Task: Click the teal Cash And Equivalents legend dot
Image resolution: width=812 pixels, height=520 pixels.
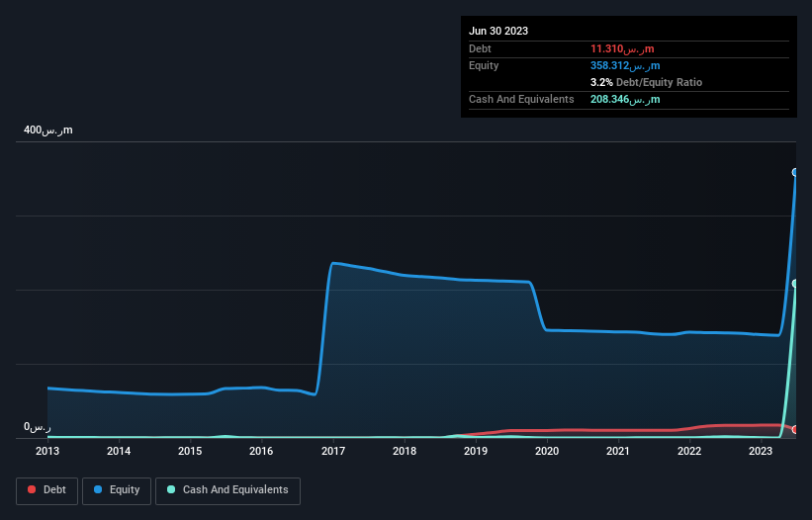Action: [171, 489]
